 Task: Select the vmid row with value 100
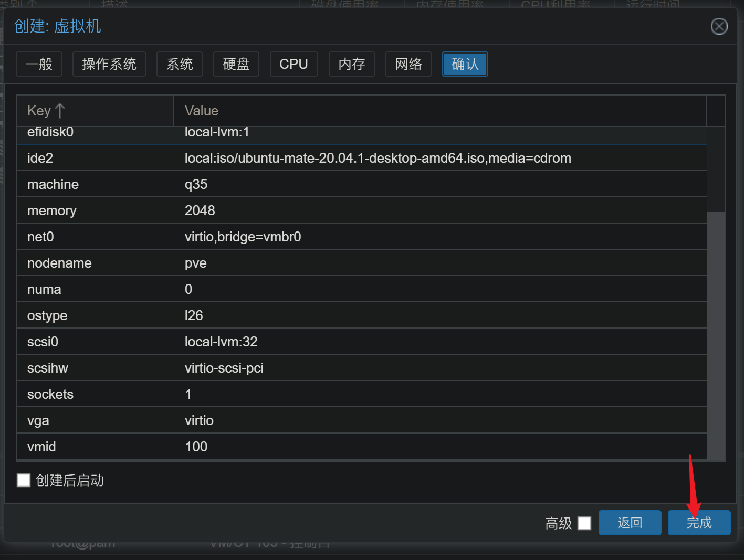pyautogui.click(x=361, y=447)
